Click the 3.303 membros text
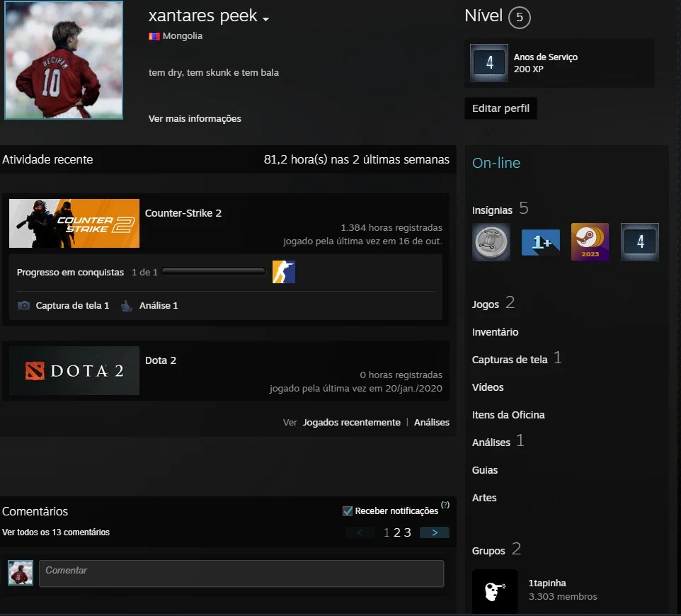 click(563, 596)
